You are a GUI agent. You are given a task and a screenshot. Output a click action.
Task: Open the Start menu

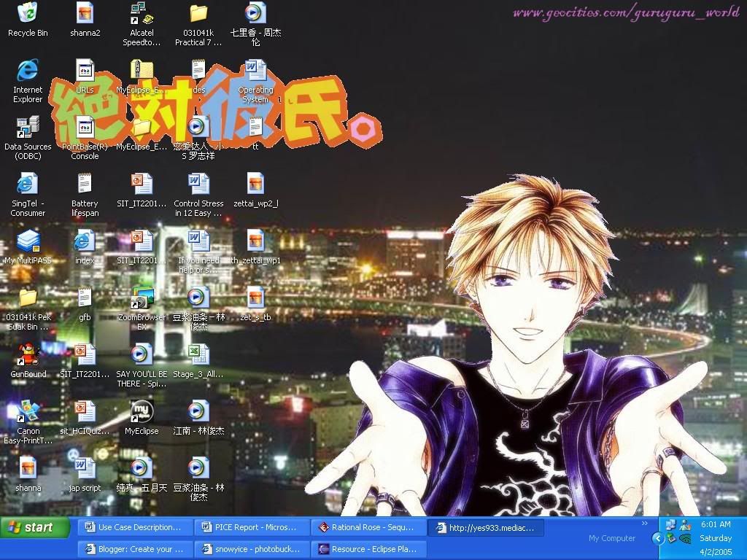[x=31, y=527]
